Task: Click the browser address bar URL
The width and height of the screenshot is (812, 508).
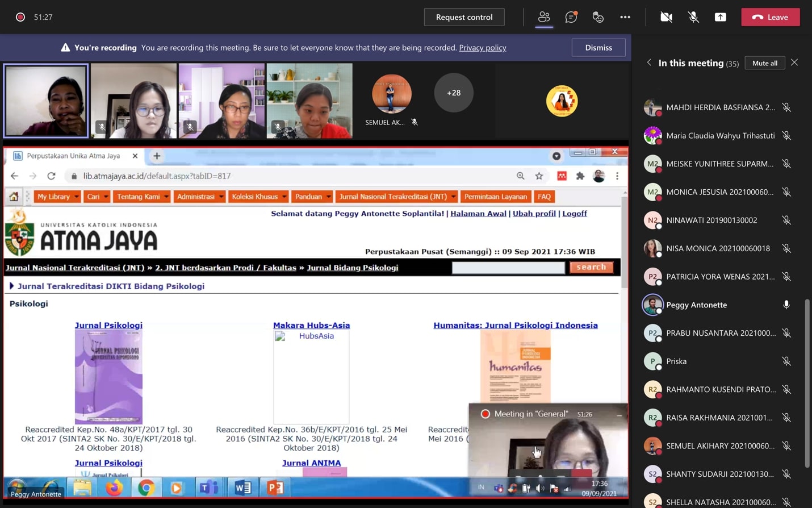Action: (x=157, y=176)
